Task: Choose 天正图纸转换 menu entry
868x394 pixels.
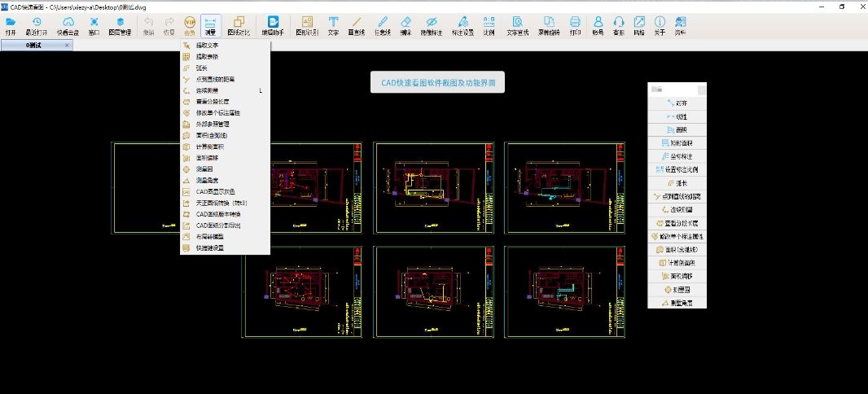Action: (225, 203)
